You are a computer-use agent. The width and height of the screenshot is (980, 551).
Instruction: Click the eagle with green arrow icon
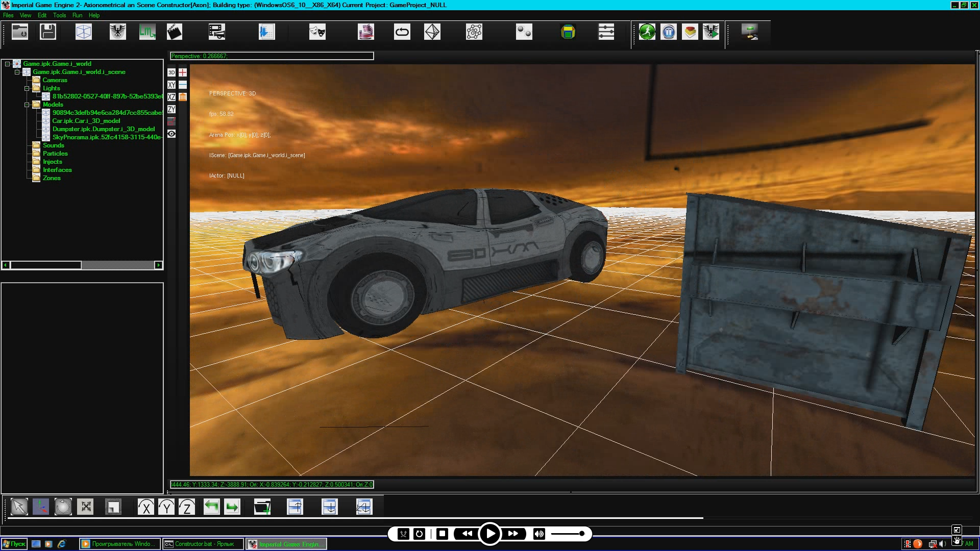coord(711,32)
